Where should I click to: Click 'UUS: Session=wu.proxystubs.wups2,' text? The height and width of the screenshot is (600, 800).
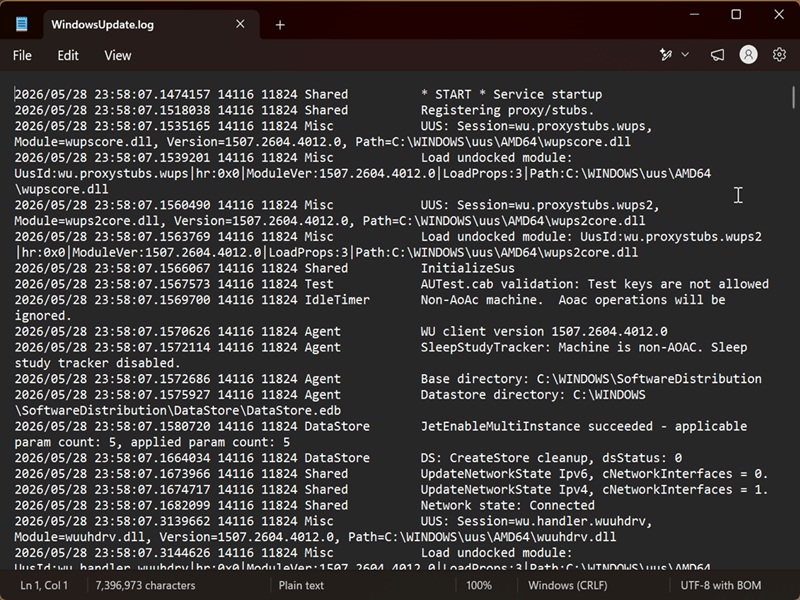click(540, 205)
